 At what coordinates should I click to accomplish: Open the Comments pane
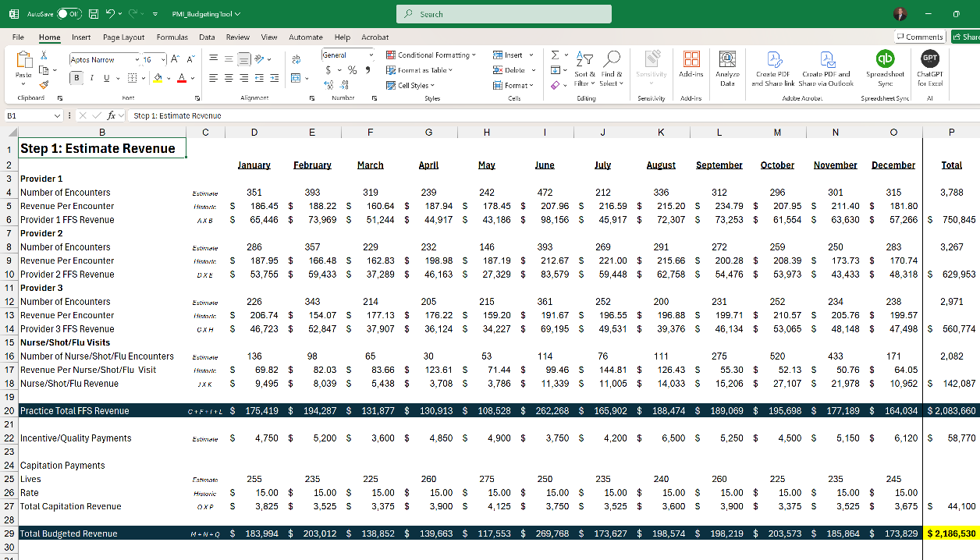tap(919, 36)
